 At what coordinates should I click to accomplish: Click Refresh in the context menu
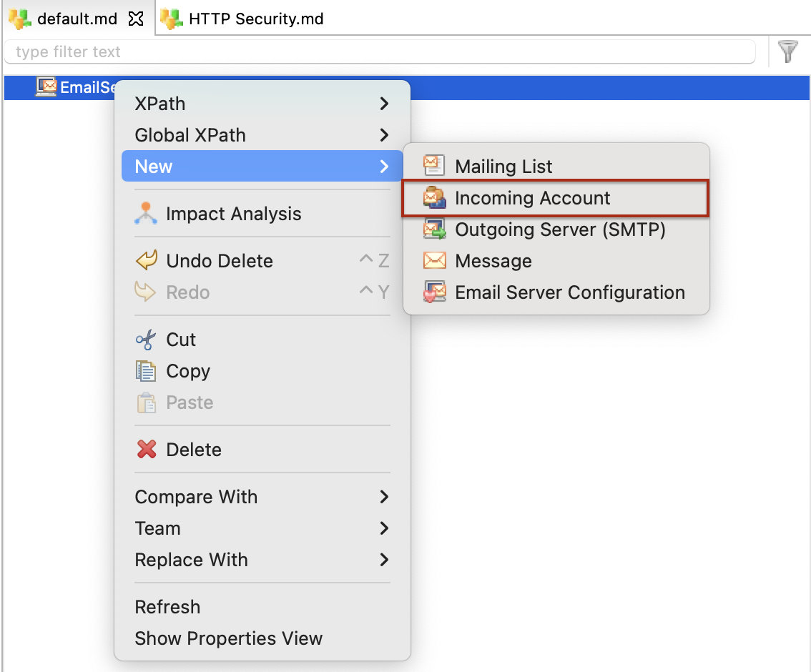pos(167,607)
